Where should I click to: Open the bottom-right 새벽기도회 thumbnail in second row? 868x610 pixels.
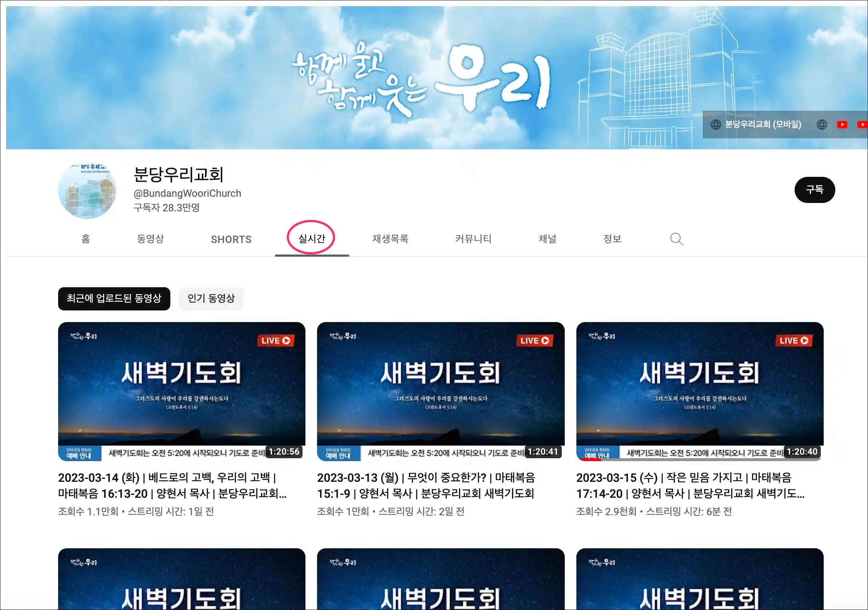coord(700,579)
